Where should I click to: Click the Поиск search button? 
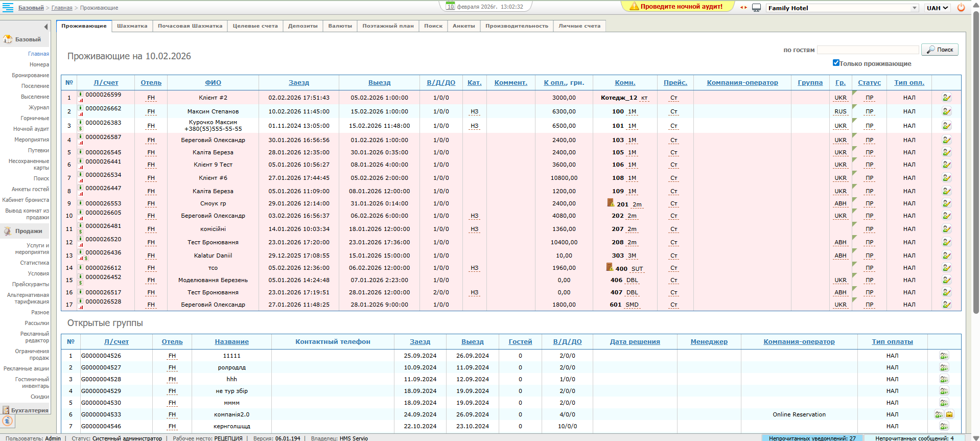point(940,50)
